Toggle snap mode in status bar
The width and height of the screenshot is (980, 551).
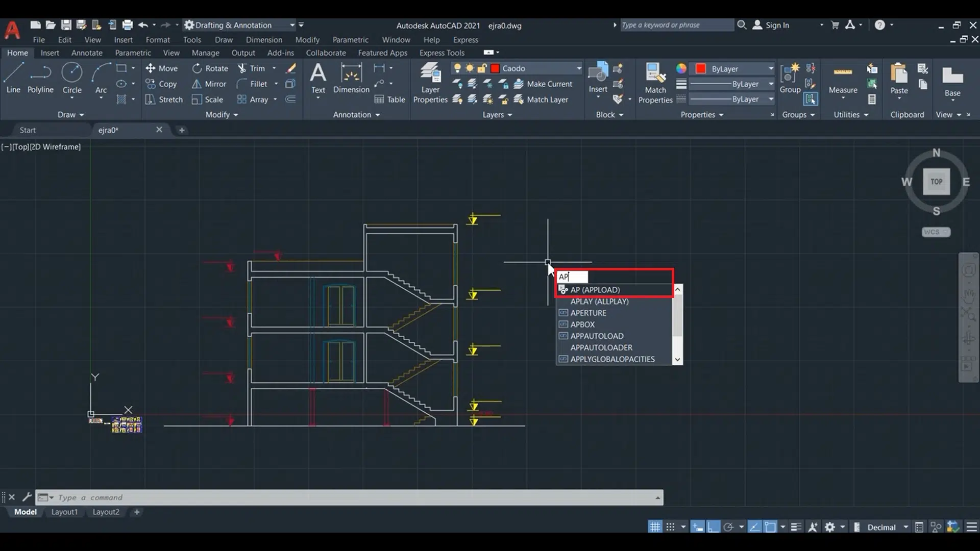point(670,527)
